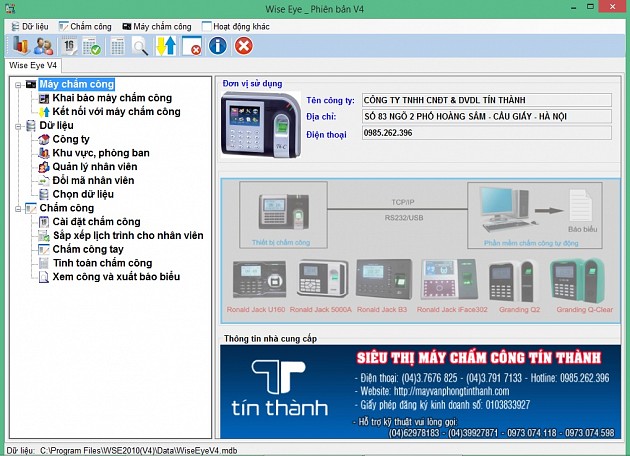The image size is (630, 456).
Task: Click the Chấm công tay pencil icon
Action: tap(44, 249)
